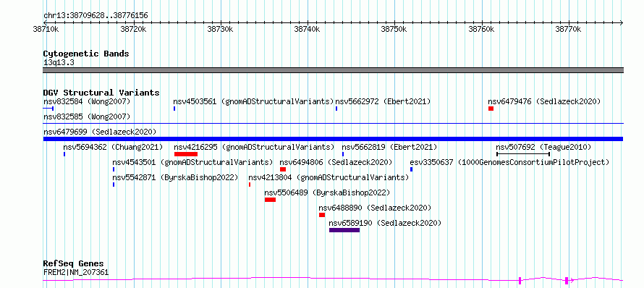
Task: Open nsv5662972 (Ebert2021) variant label
Action: coord(383,101)
